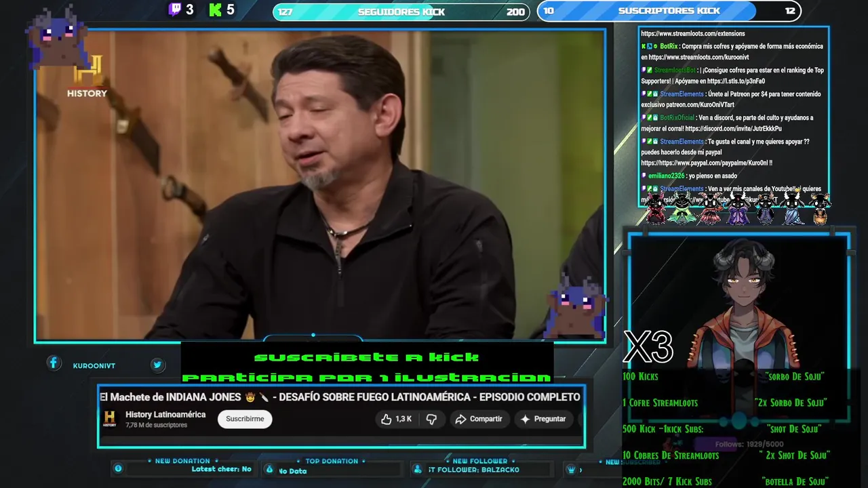The width and height of the screenshot is (868, 488).
Task: Click the suscribete a kick banner text
Action: click(366, 357)
